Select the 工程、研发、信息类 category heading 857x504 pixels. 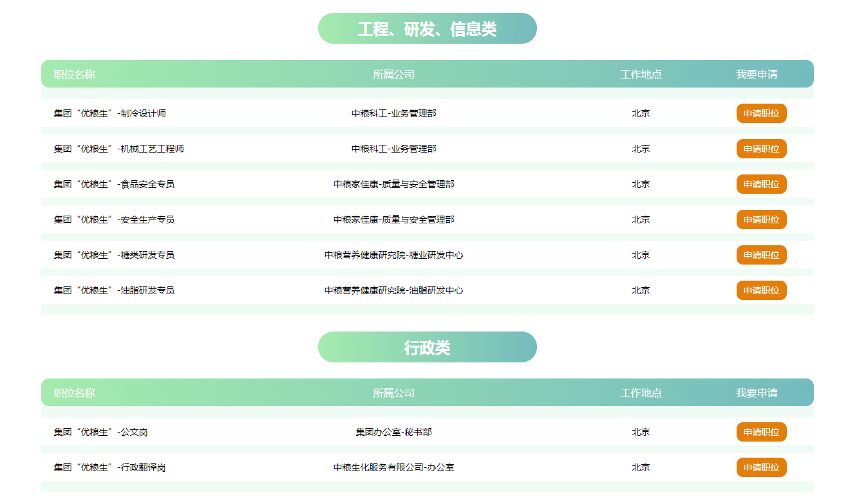click(x=428, y=28)
